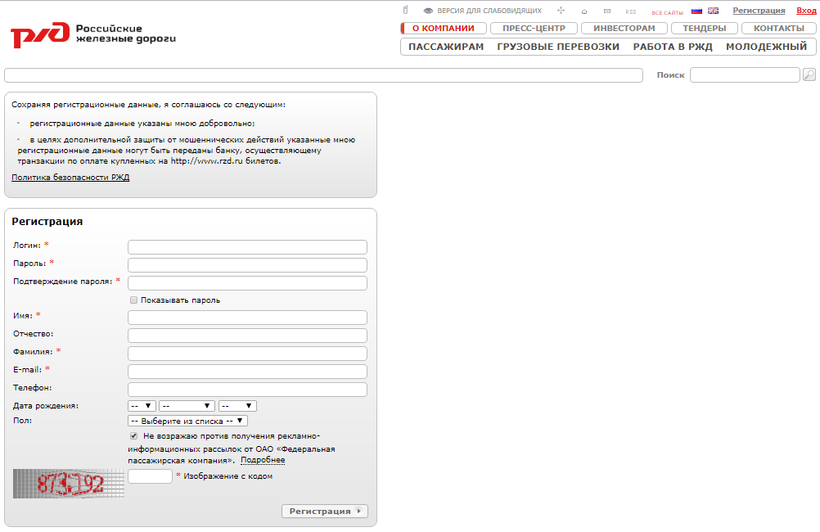The width and height of the screenshot is (820, 532).
Task: Click the Логин input field
Action: (247, 247)
